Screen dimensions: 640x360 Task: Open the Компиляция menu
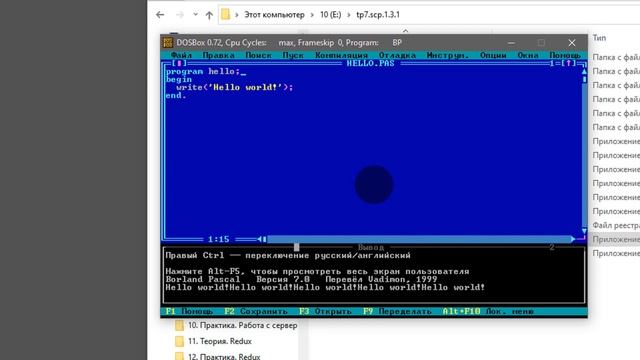point(341,55)
